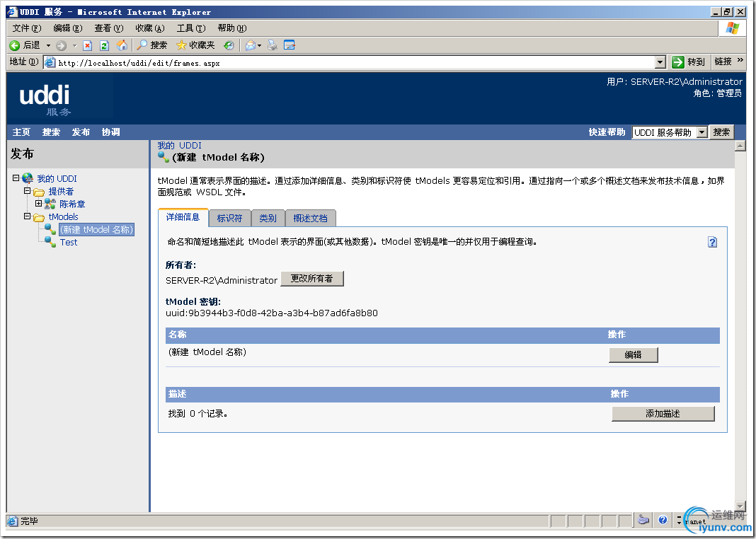The image size is (756, 539).
Task: Open the 收藏(A) menu
Action: (150, 28)
